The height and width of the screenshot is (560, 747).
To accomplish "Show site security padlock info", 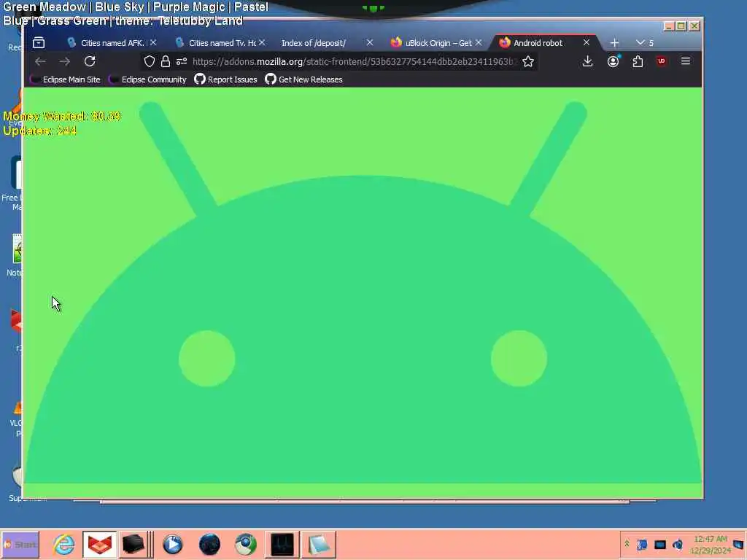I will pyautogui.click(x=166, y=61).
